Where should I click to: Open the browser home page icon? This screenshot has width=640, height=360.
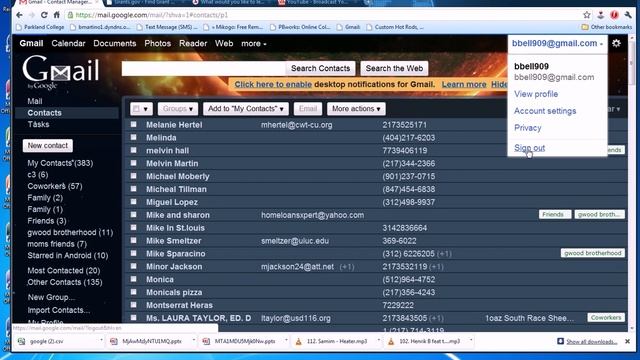click(x=56, y=15)
